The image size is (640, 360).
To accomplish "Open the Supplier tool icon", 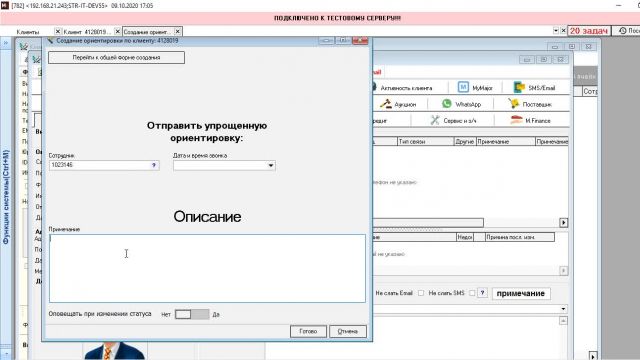I will pos(530,104).
